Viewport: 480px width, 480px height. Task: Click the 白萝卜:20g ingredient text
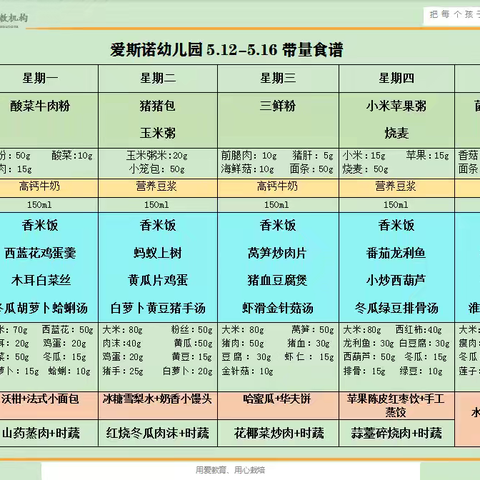[187, 371]
